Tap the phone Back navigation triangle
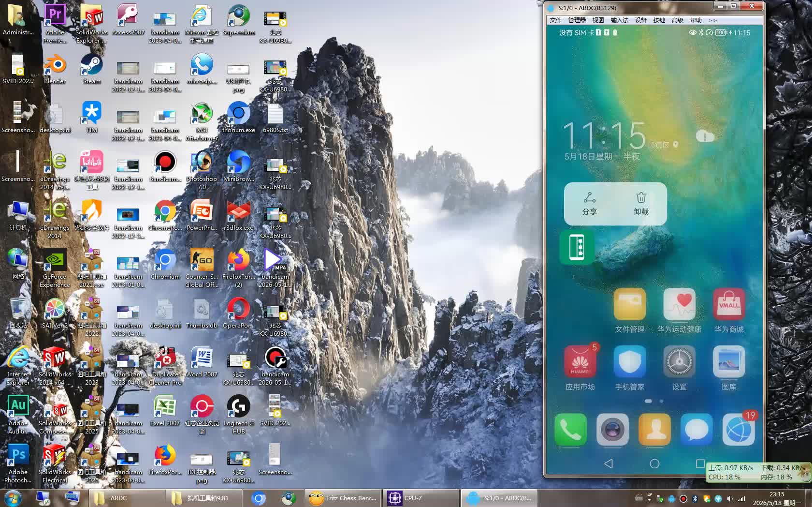This screenshot has width=812, height=507. (609, 463)
